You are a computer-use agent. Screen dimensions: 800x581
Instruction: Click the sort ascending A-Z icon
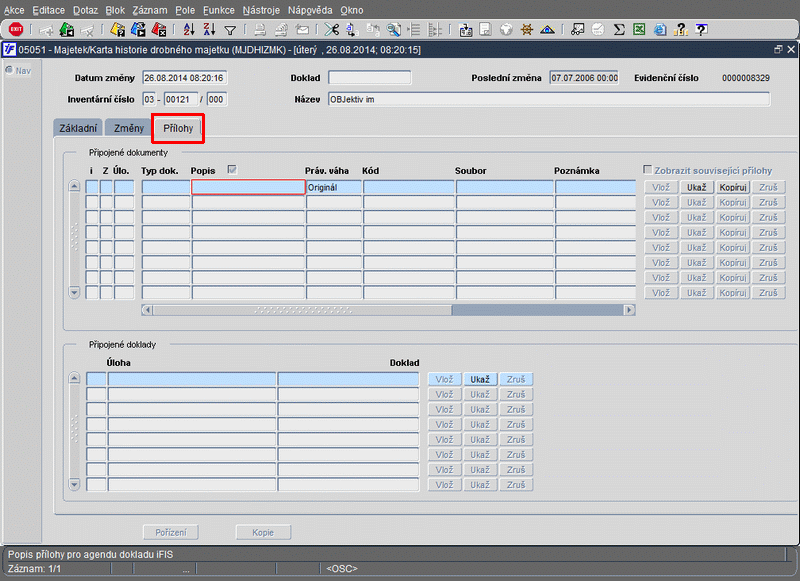(190, 30)
